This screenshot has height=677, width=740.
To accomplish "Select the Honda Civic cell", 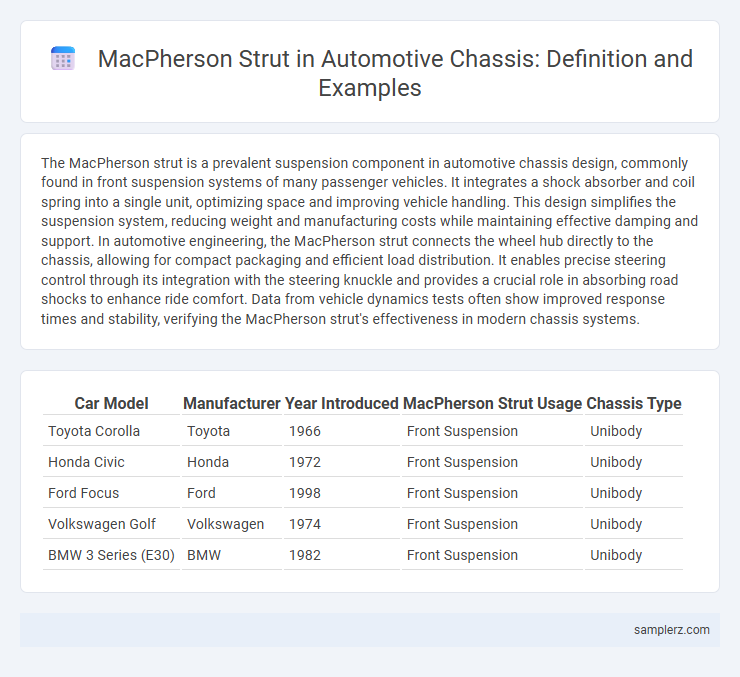I will coord(111,462).
